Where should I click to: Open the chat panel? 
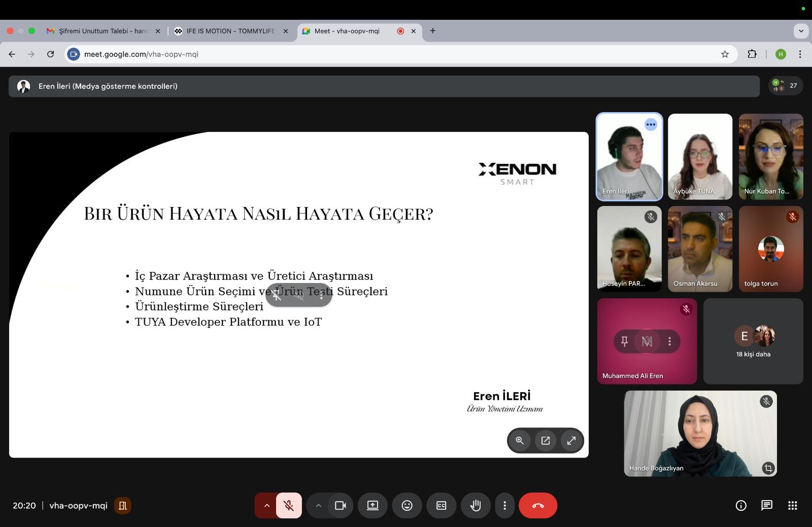point(766,505)
